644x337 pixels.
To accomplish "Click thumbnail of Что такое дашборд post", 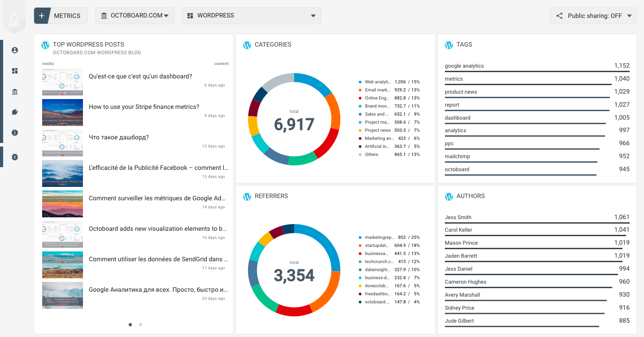I will pos(62,143).
